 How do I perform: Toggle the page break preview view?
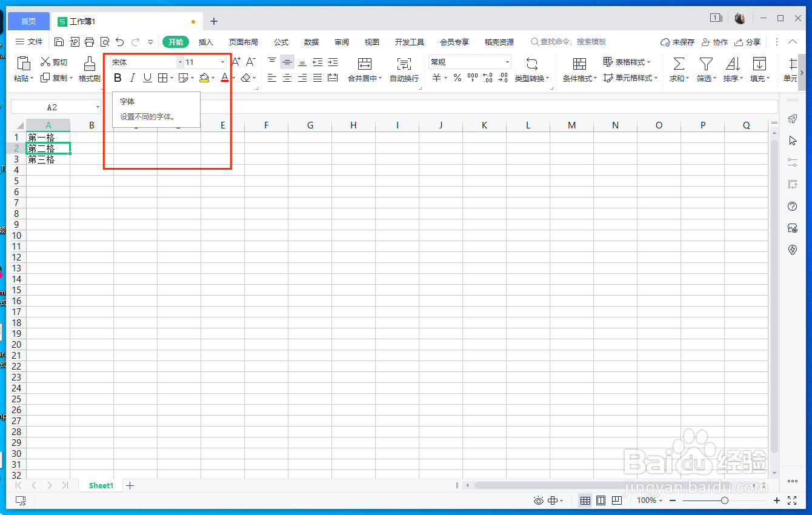616,500
